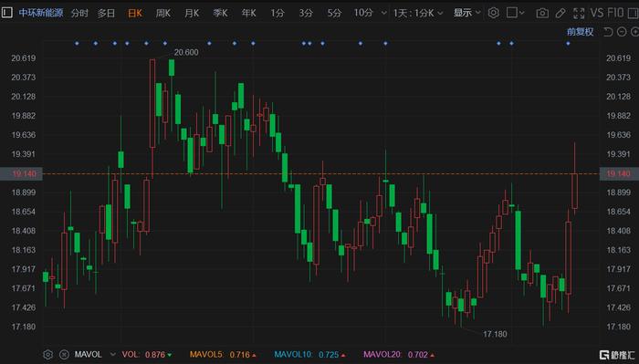
Task: Choose the 5分 interval
Action: (335, 13)
